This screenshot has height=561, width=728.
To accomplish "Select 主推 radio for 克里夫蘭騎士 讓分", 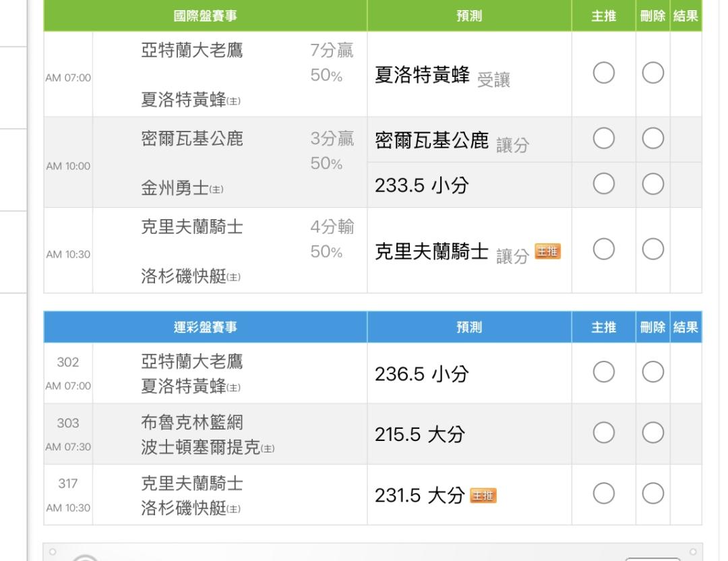I will (x=603, y=250).
